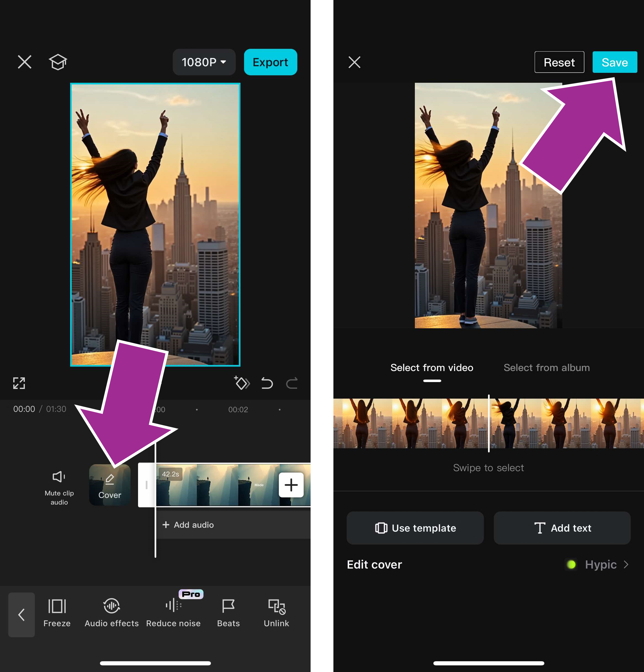The height and width of the screenshot is (672, 644).
Task: Switch to Select from album tab
Action: [546, 368]
